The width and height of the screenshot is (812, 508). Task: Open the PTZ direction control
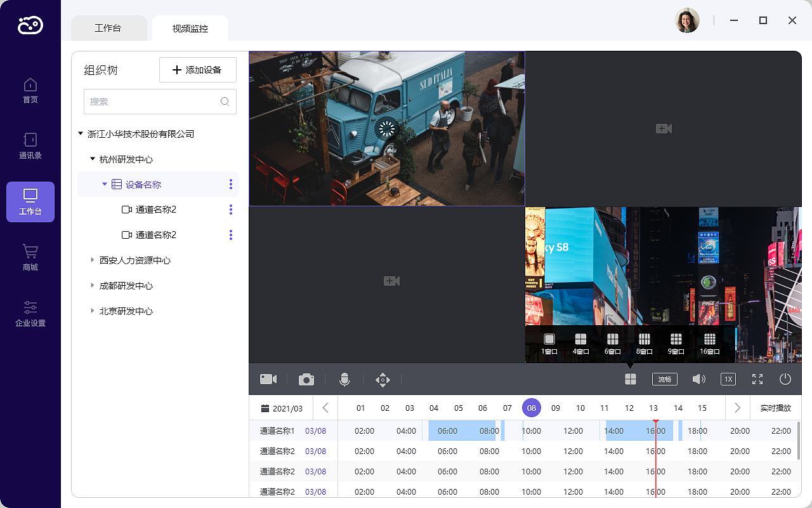383,380
